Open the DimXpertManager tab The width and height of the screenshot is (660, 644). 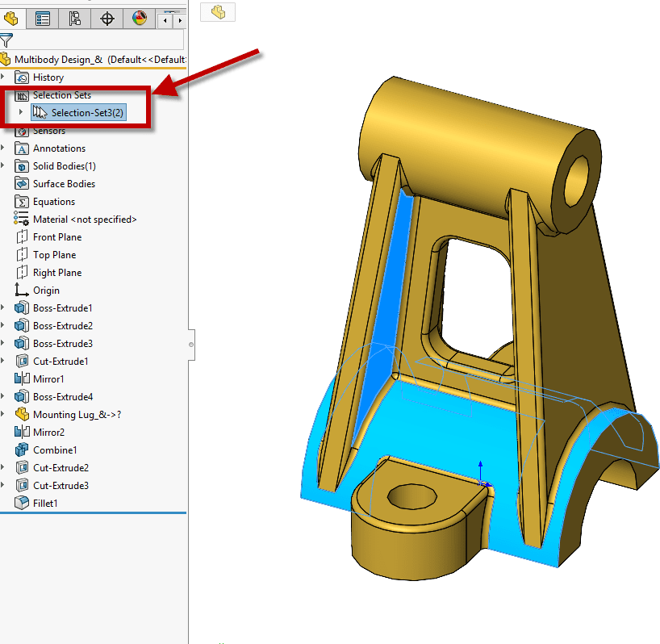(x=107, y=19)
